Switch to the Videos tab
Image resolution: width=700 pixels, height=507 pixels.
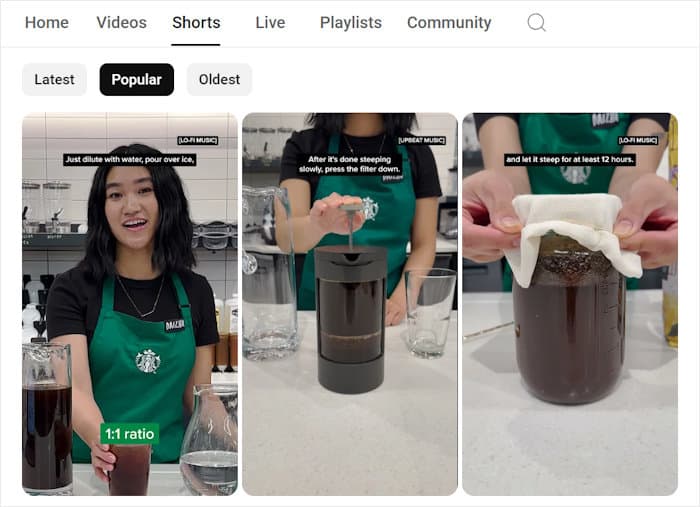121,22
